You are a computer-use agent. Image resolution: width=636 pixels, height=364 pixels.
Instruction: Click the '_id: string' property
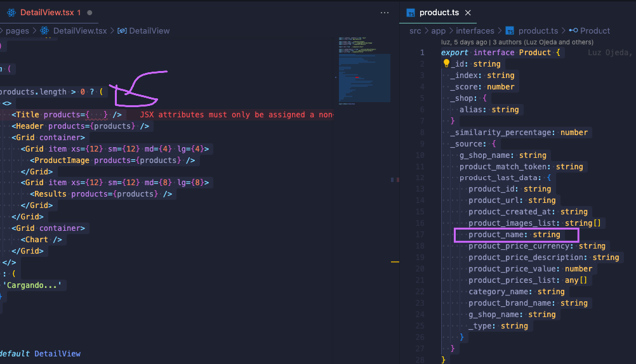(475, 63)
